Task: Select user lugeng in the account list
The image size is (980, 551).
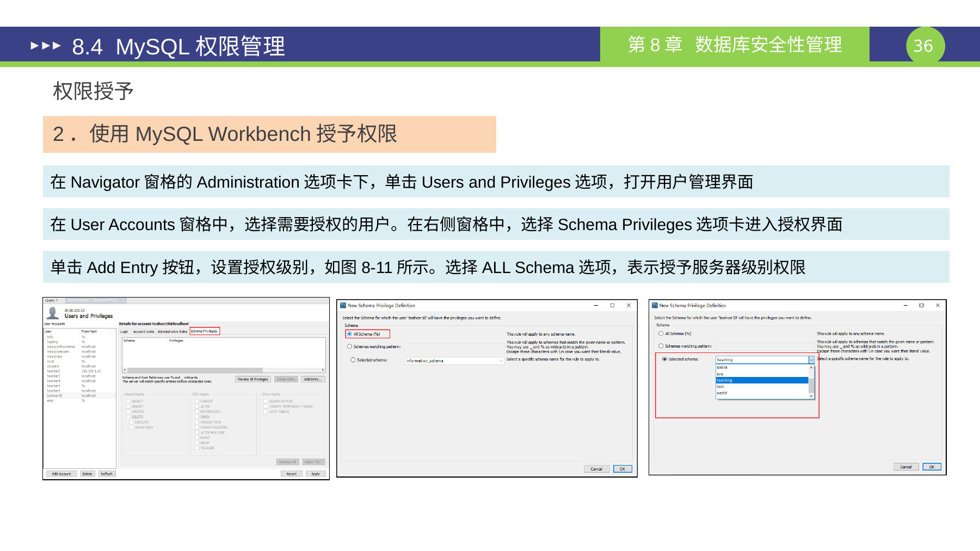Action: 79,342
